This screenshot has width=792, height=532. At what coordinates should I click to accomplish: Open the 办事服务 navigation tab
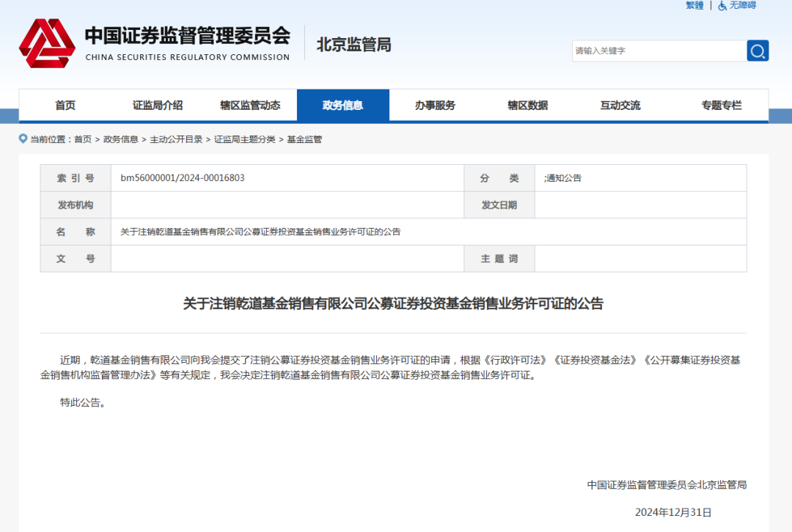pos(436,105)
